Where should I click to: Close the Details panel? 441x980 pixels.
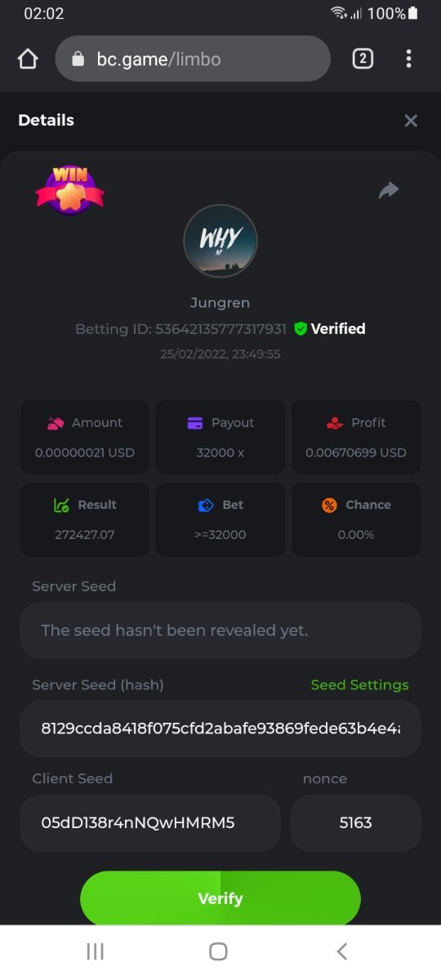411,121
